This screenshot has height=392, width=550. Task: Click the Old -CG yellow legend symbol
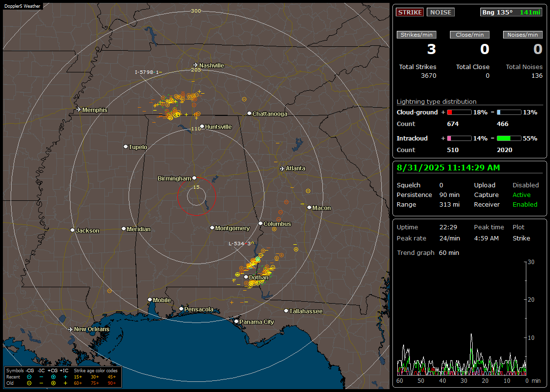[29, 383]
